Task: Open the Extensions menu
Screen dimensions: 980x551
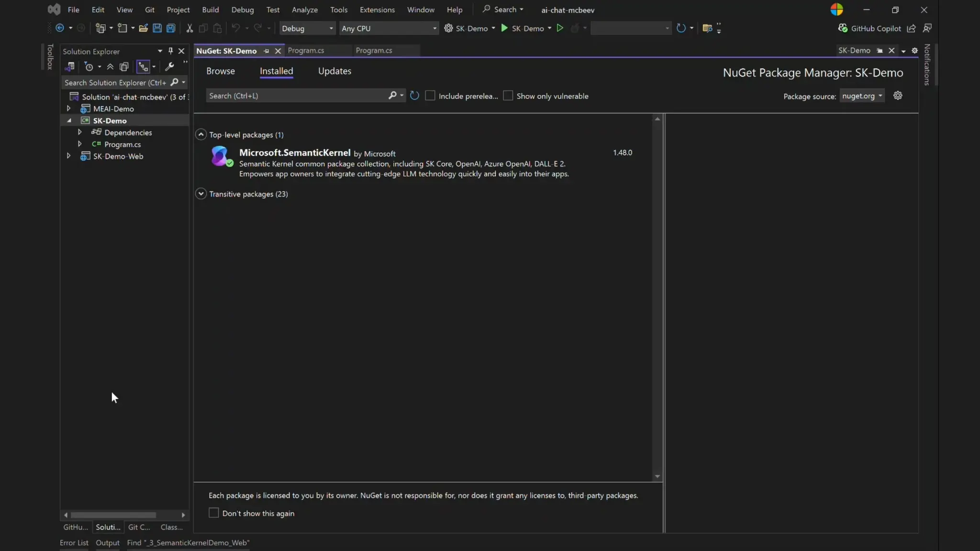Action: point(377,10)
